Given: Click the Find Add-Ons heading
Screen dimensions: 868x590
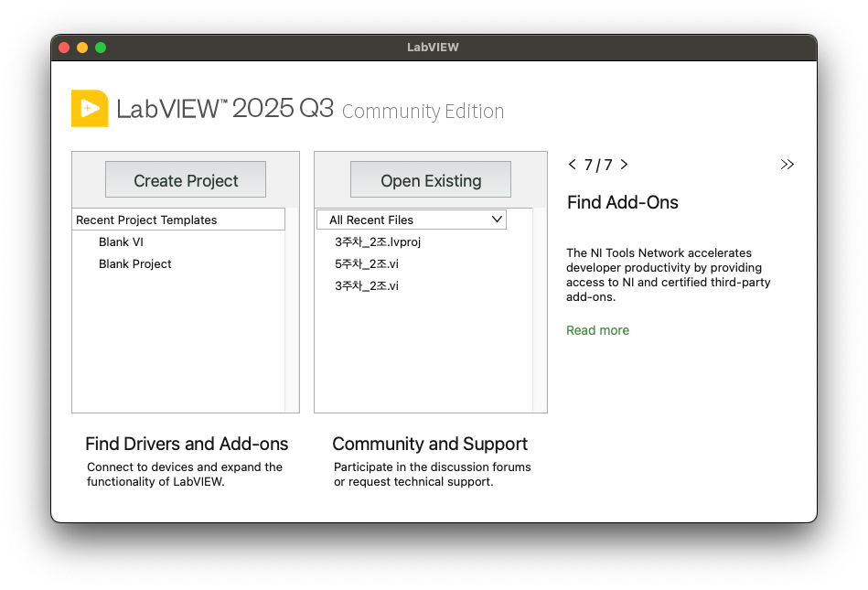Looking at the screenshot, I should tap(622, 202).
